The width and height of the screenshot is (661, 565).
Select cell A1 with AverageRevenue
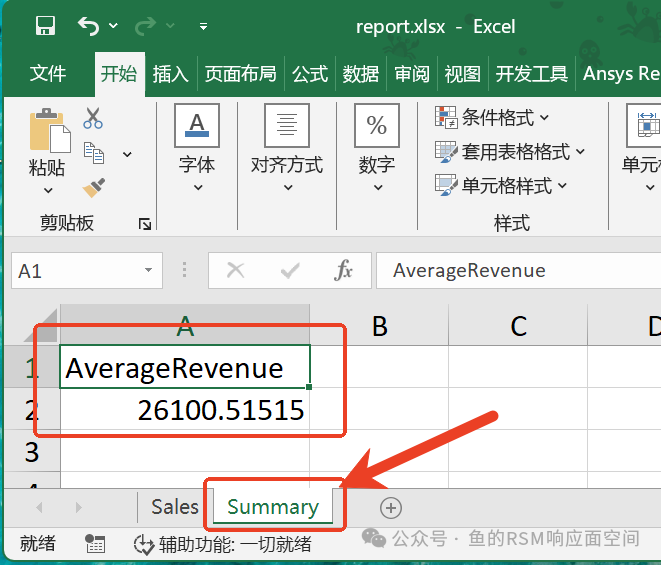click(185, 366)
